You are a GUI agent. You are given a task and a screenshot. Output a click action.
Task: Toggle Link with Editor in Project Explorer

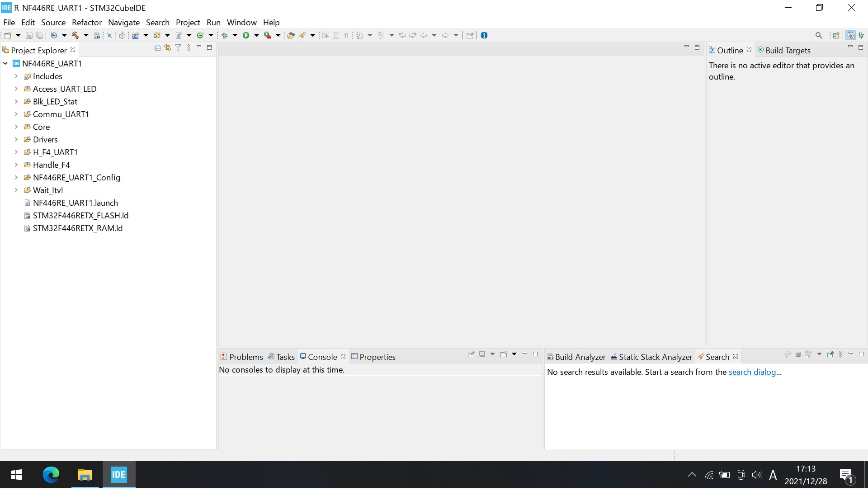(x=168, y=47)
